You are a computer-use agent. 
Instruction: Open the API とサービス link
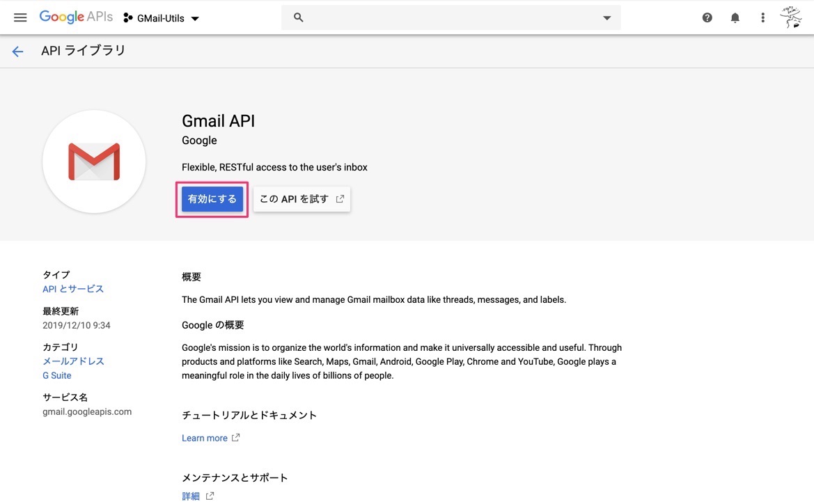tap(73, 288)
